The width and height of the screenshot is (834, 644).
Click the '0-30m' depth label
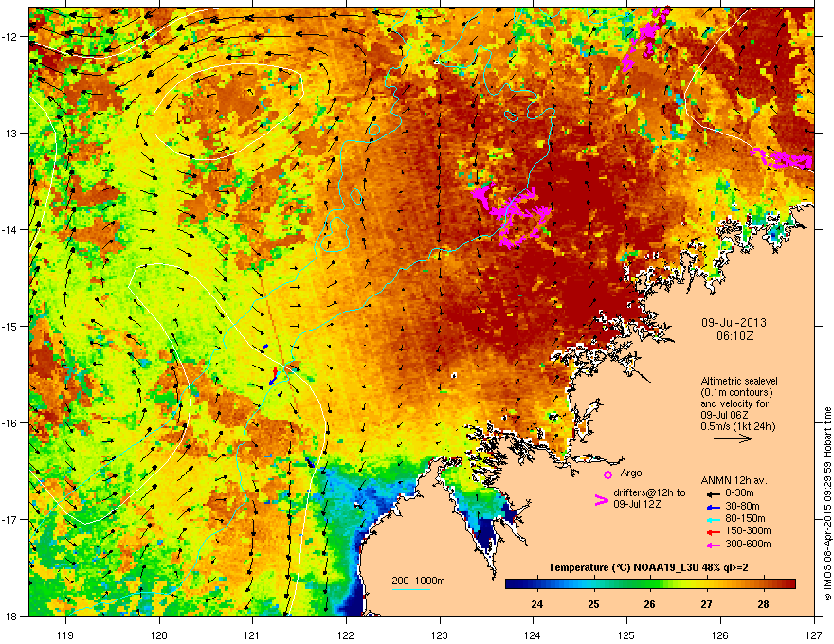(x=739, y=493)
